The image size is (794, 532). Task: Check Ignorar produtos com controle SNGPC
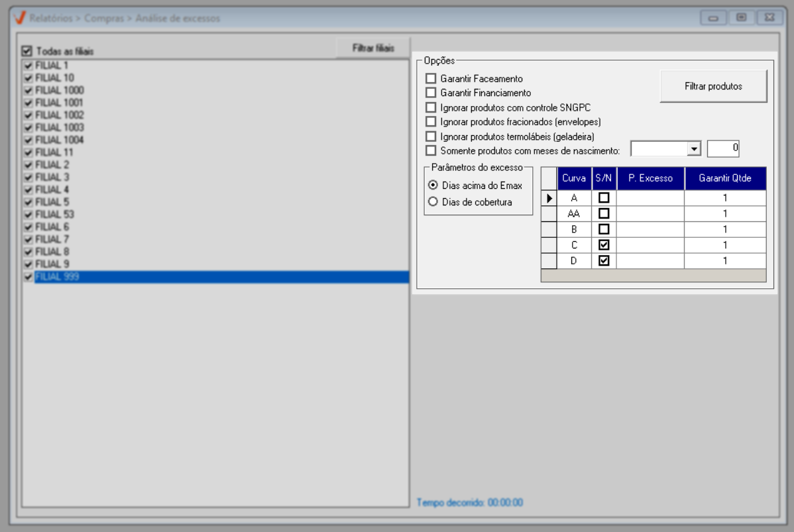pos(431,107)
